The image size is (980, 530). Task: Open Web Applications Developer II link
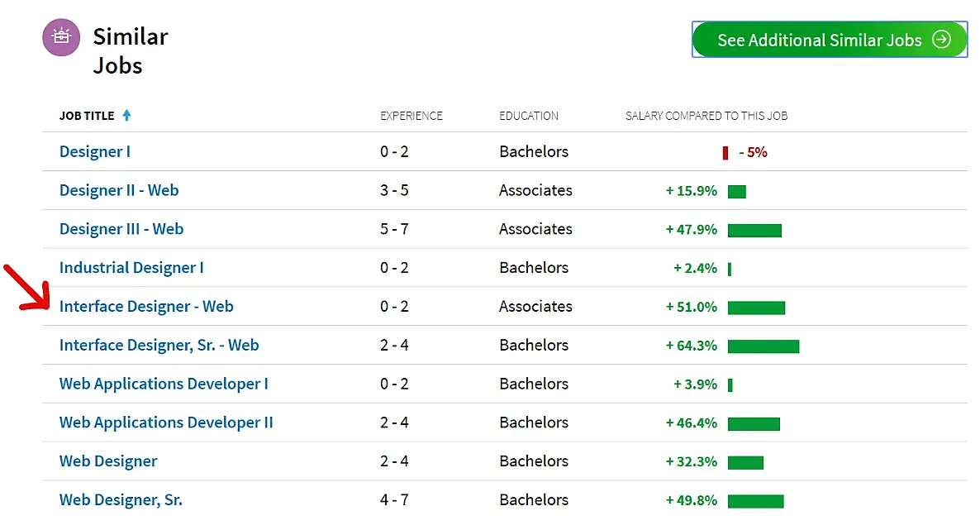pyautogui.click(x=166, y=423)
